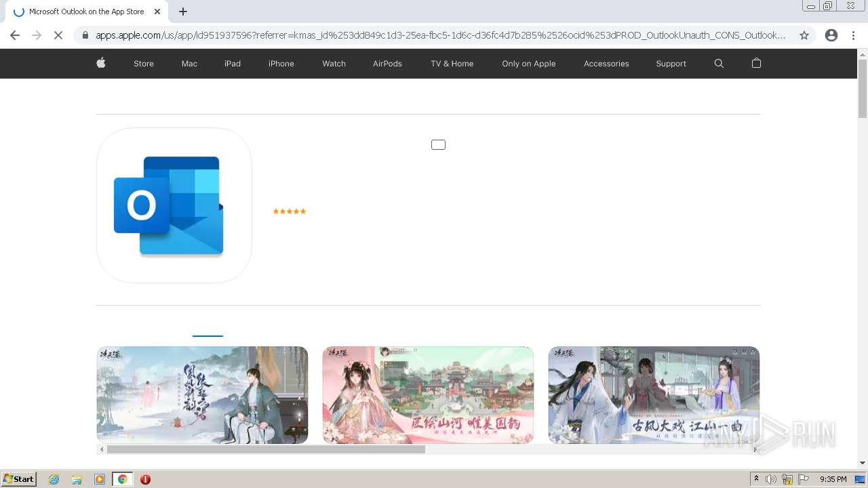Open the second screenshot with pink-robed woman
The width and height of the screenshot is (868, 488).
428,395
